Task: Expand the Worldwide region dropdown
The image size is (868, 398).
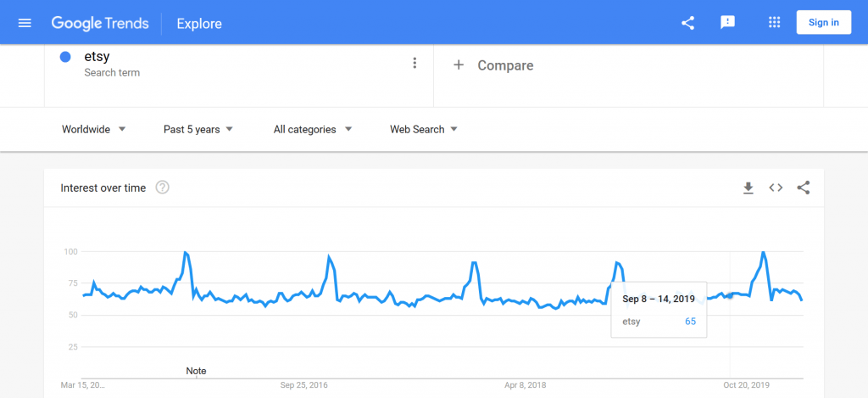Action: (94, 129)
